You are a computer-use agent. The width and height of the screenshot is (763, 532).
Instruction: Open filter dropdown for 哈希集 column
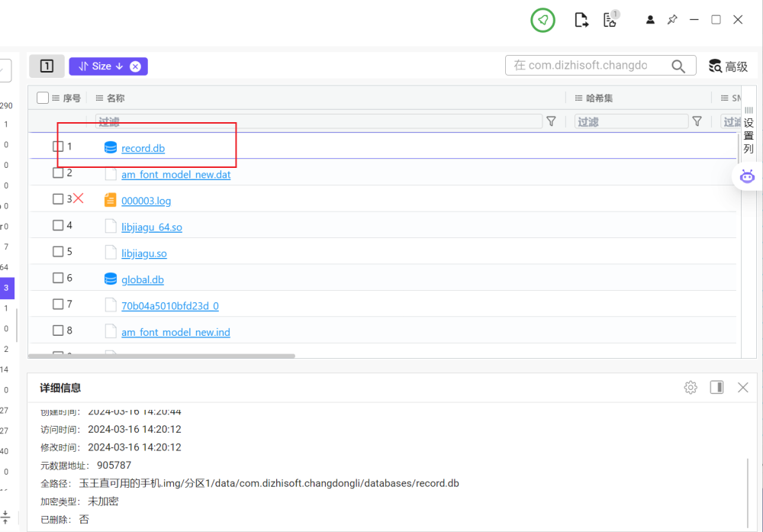[x=697, y=121]
